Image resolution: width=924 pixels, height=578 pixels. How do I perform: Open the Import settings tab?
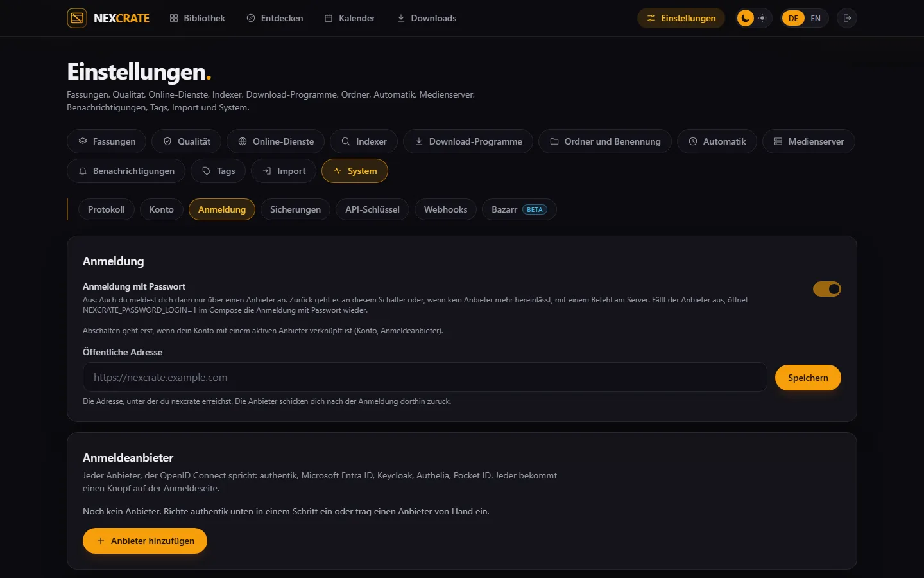284,171
